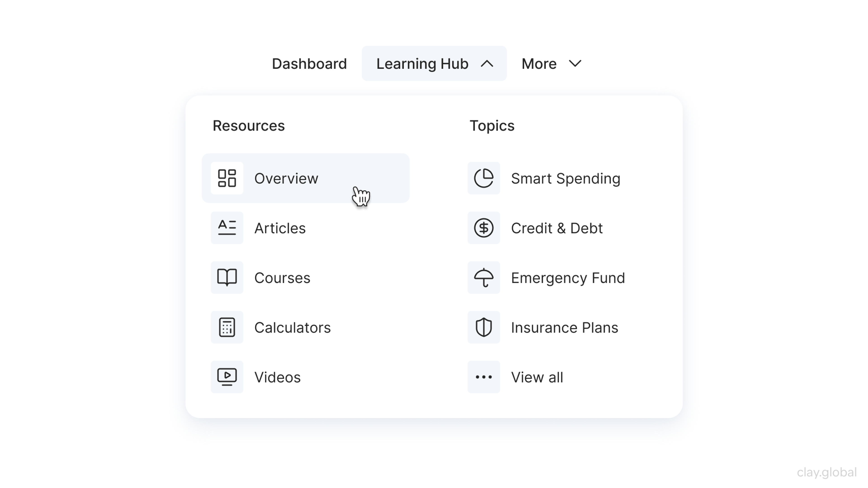Viewport: 868px width, 488px height.
Task: Expand the More dropdown chevron
Action: coord(575,63)
